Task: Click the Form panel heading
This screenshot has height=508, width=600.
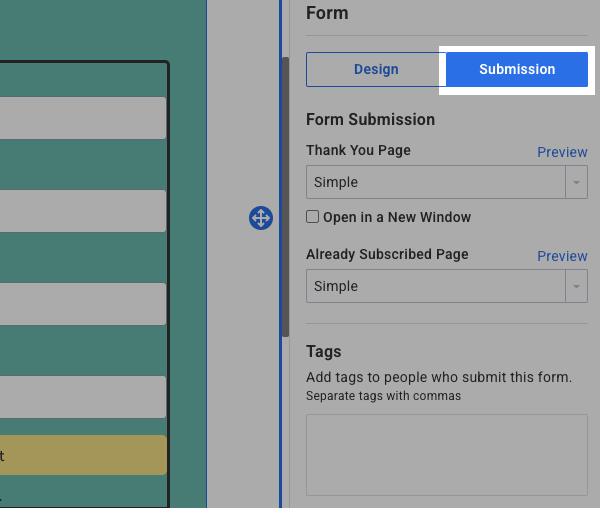Action: click(x=327, y=13)
